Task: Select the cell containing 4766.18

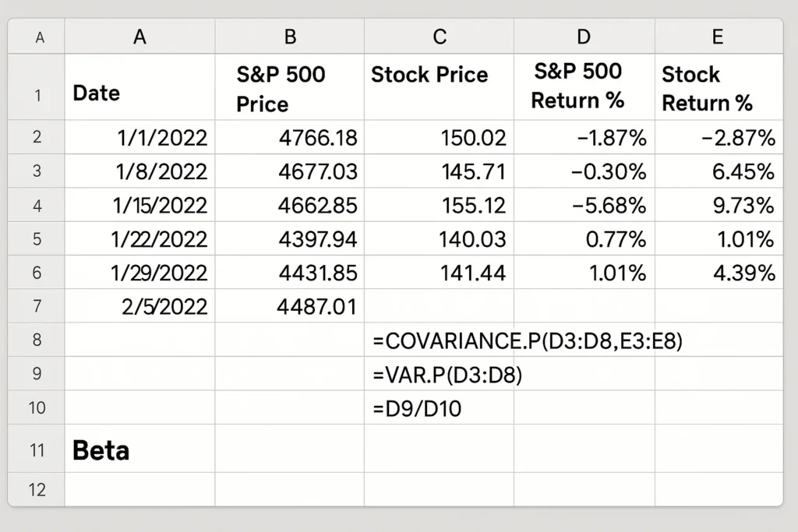Action: point(289,137)
